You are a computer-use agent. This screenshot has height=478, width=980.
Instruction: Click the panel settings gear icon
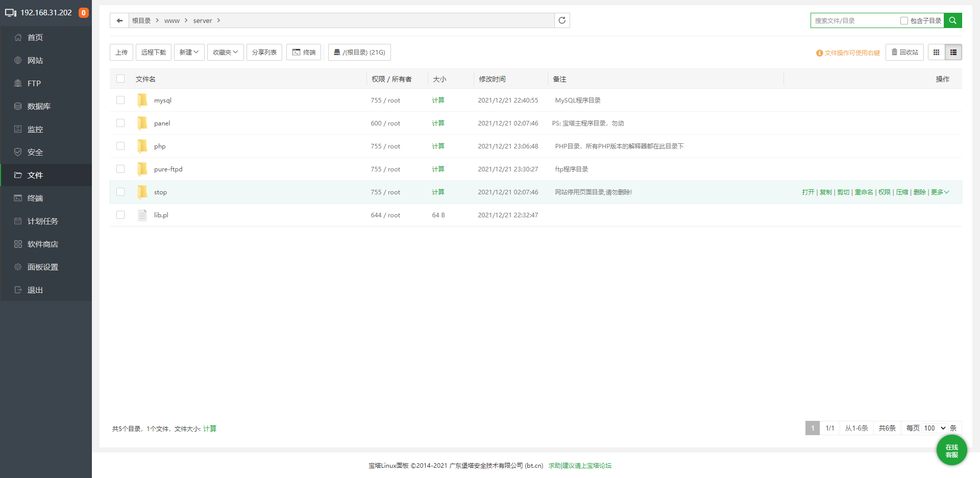point(18,267)
